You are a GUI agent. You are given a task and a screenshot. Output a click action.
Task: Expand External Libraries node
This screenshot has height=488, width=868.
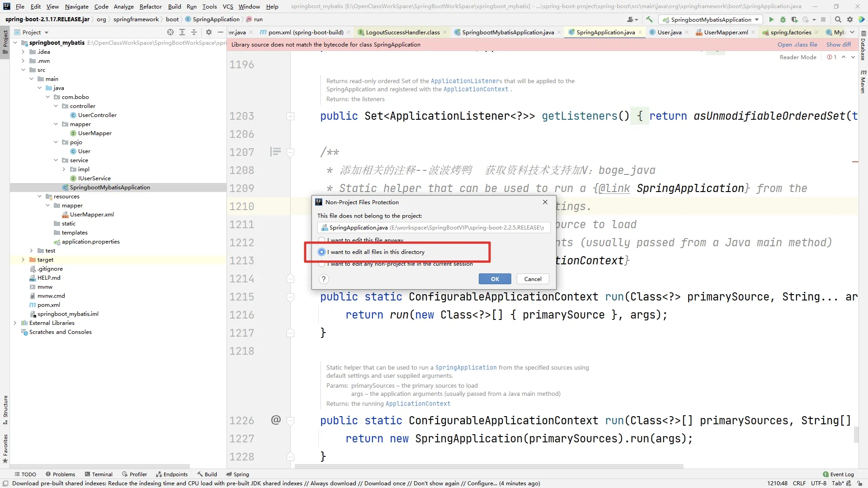pos(15,323)
